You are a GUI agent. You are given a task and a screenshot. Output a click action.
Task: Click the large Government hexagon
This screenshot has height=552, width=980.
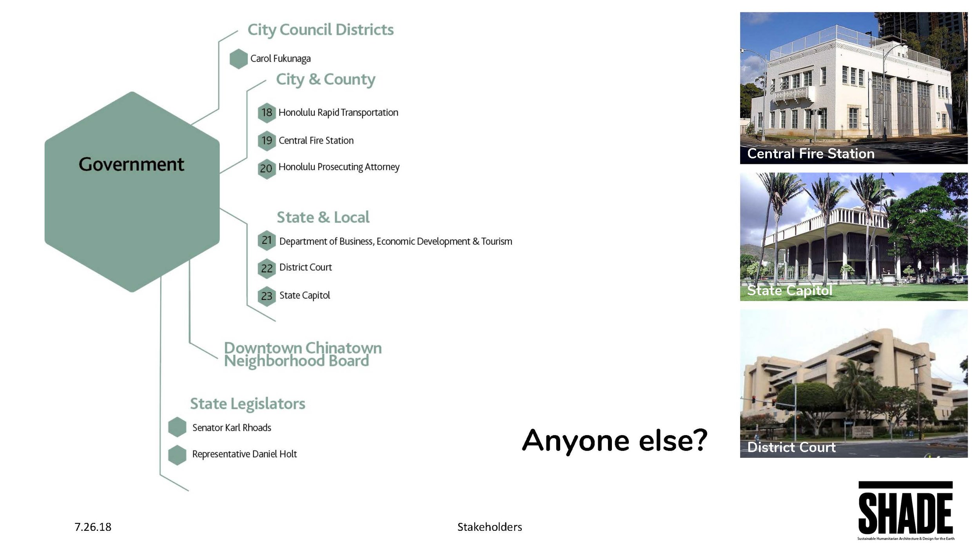(x=132, y=192)
